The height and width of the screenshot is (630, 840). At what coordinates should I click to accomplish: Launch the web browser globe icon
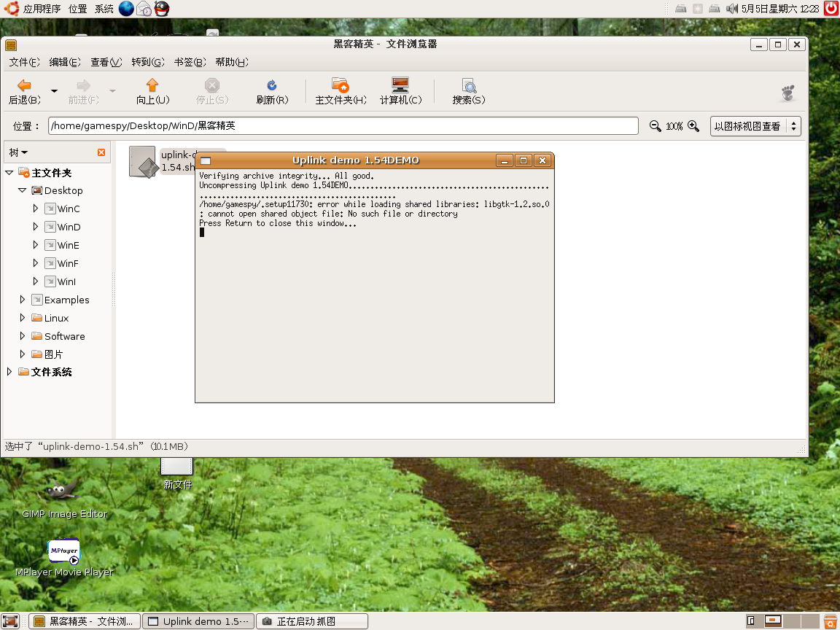[x=126, y=9]
